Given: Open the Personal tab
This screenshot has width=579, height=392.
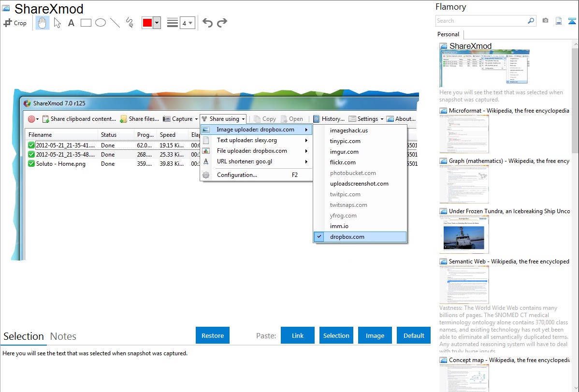Looking at the screenshot, I should (449, 34).
